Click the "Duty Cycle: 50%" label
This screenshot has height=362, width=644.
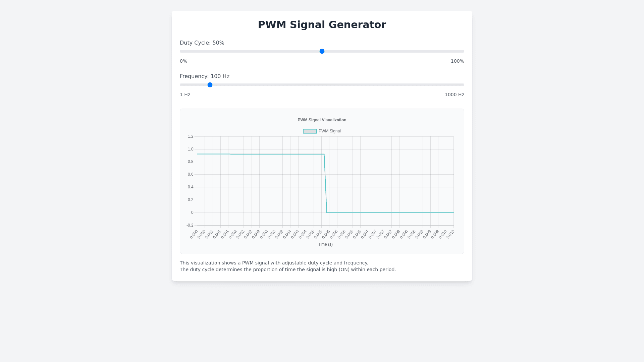point(202,43)
